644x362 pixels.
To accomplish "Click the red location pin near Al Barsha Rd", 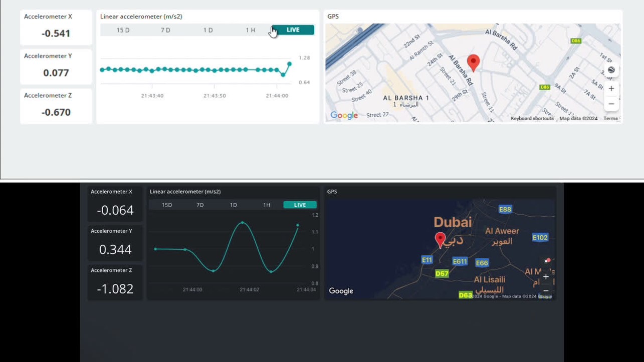I will pos(473,63).
